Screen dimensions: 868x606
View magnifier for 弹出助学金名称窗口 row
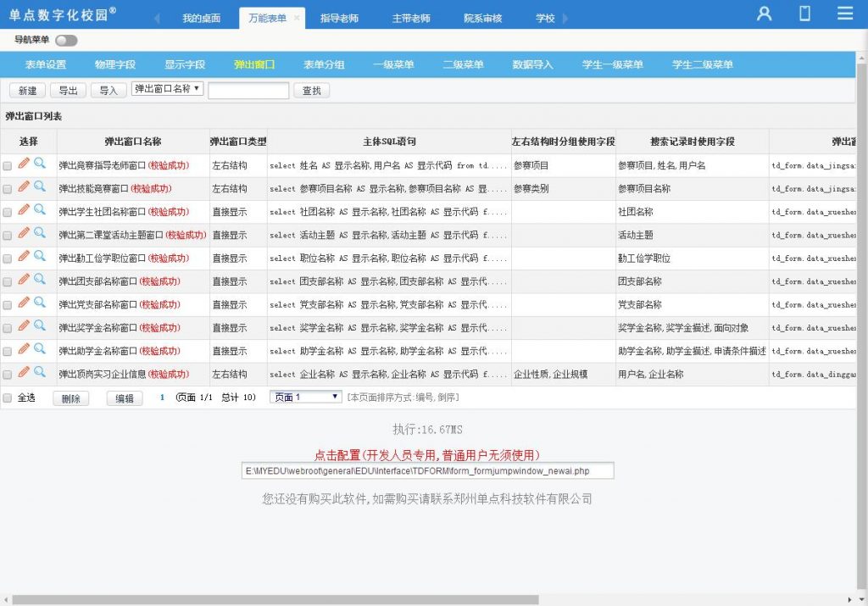pos(39,348)
